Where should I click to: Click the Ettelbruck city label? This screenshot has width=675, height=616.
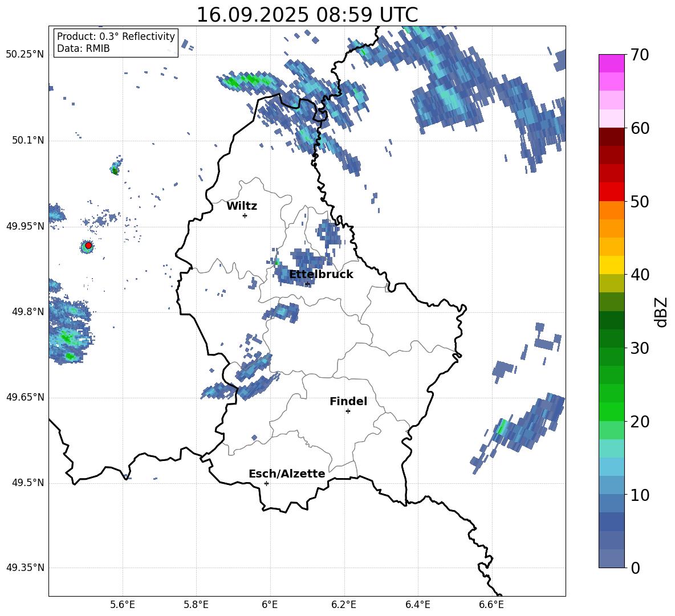[321, 275]
